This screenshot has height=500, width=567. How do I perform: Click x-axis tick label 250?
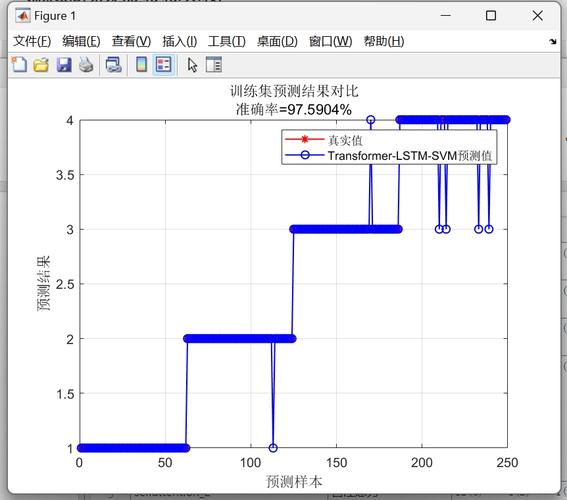point(507,462)
